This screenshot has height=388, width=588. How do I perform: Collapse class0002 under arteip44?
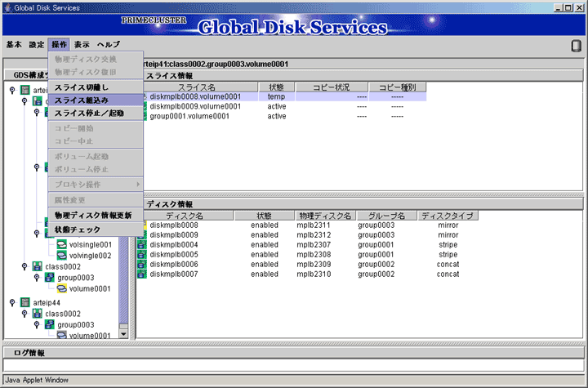[24, 314]
